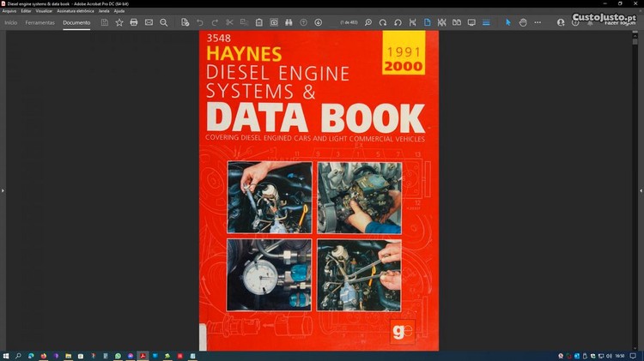Open Windows Start menu on taskbar

[x=6, y=355]
